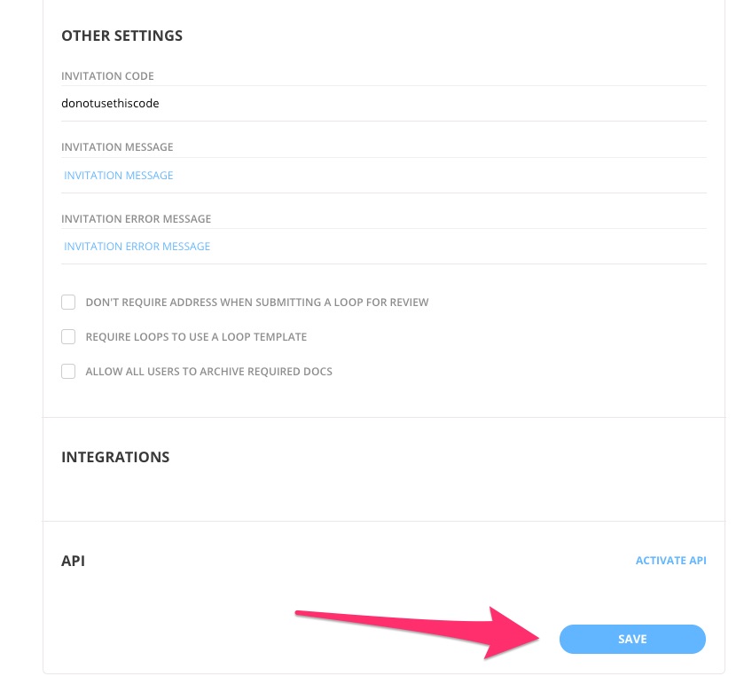The width and height of the screenshot is (744, 700).
Task: Click the invitation message input field
Action: [355, 175]
